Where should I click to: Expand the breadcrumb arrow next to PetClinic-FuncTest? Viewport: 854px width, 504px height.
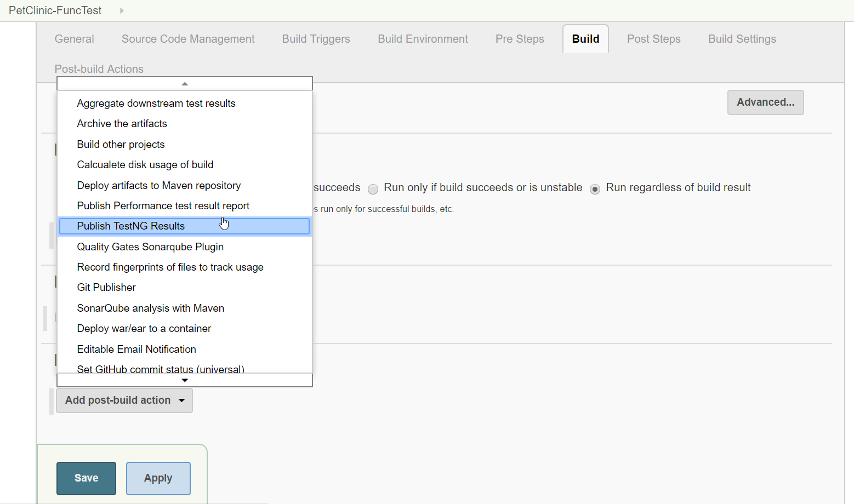pos(122,10)
